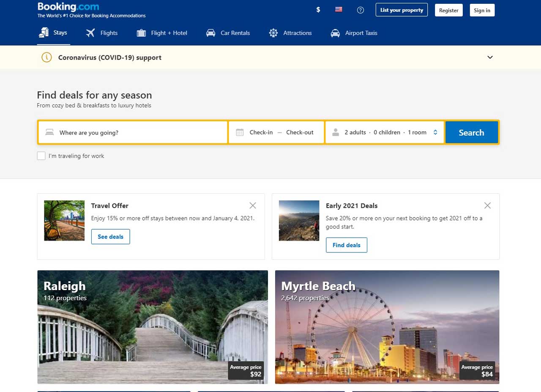
Task: Open the Check-out date picker
Action: [x=300, y=132]
